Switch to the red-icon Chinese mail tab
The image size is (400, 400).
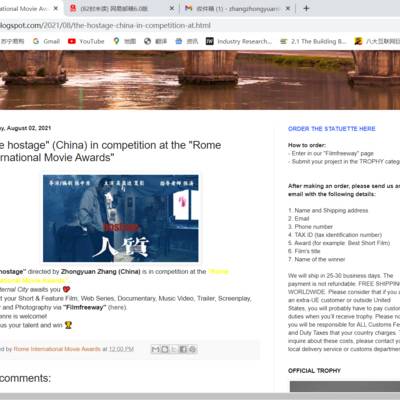point(122,8)
